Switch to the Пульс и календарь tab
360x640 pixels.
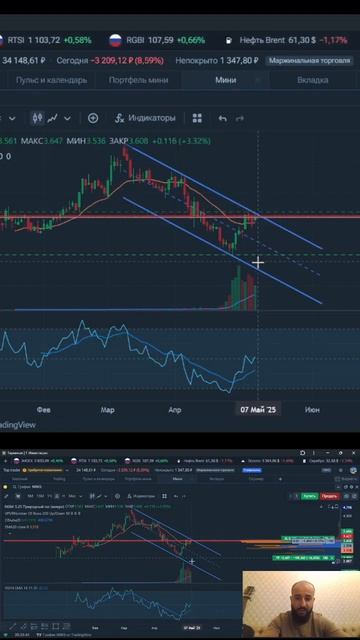51,80
